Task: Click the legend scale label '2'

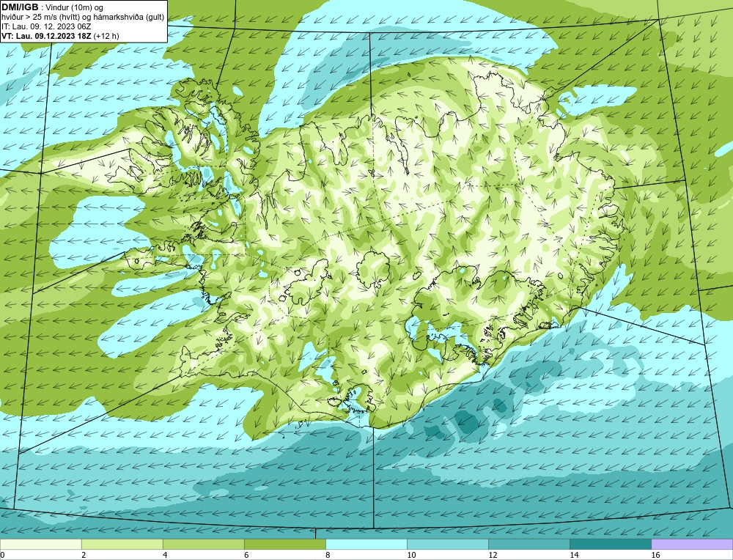Action: 84,555
